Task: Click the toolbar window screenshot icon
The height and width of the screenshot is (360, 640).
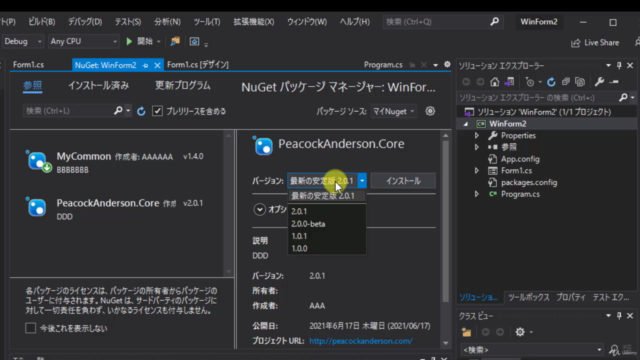Action: click(194, 41)
